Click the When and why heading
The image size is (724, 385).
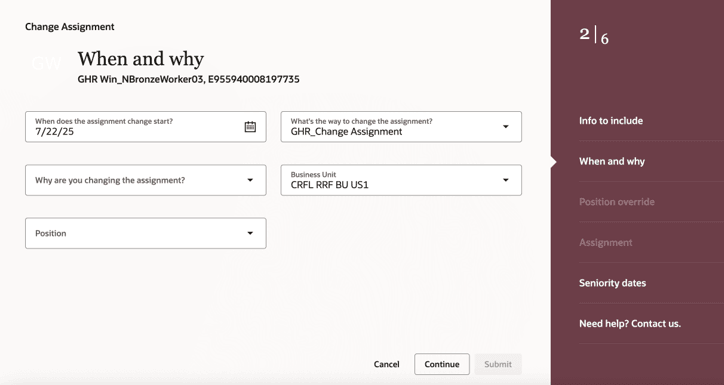[141, 59]
